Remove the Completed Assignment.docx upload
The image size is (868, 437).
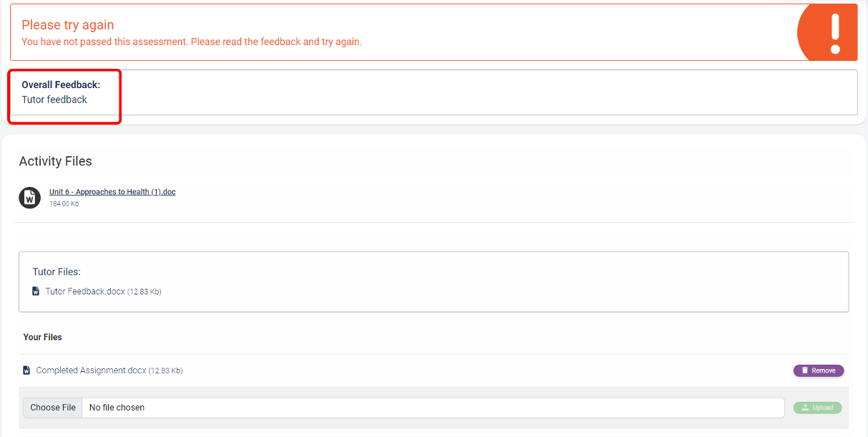click(819, 370)
